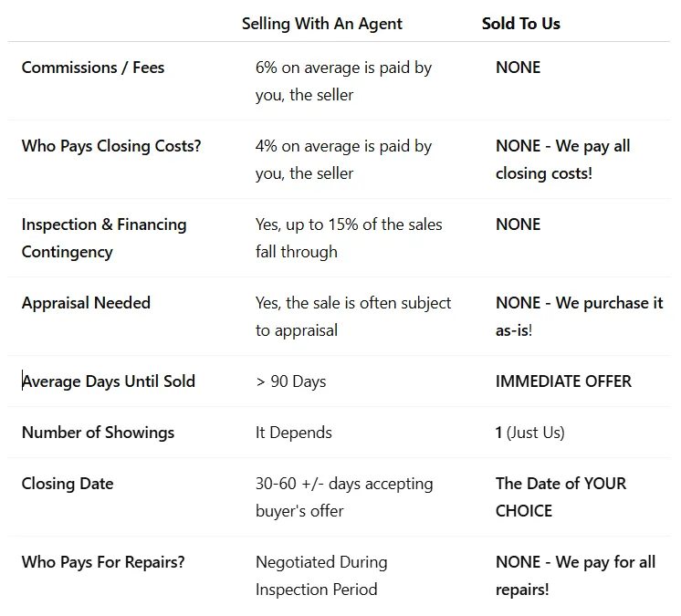Click the "> 90 Days" cell
Screen dimensions: 681x616
pos(290,381)
